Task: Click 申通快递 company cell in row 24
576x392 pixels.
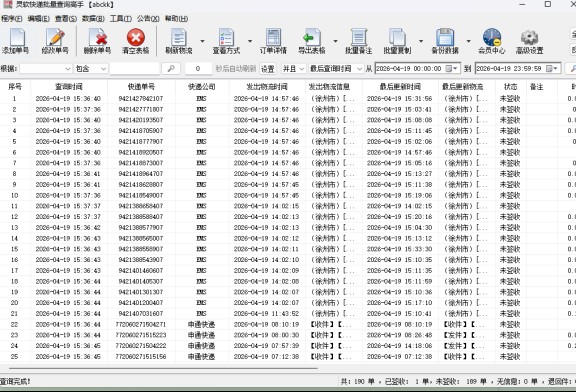Action: pyautogui.click(x=201, y=346)
